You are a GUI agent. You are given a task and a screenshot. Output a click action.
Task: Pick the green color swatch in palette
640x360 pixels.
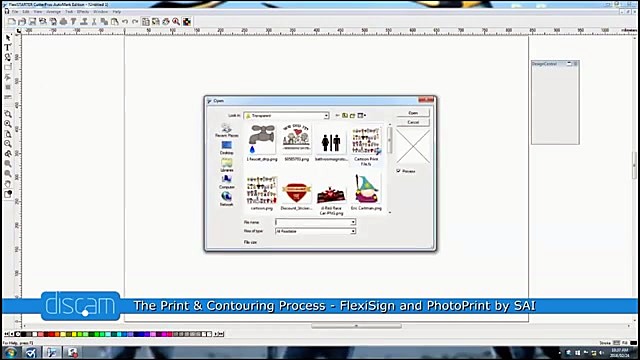pos(97,334)
